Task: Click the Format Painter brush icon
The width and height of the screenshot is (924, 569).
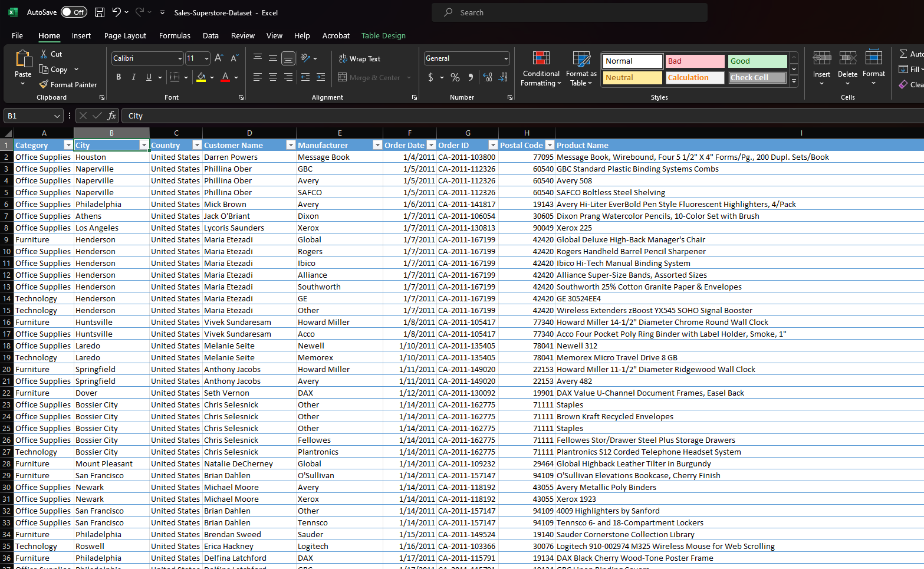Action: pos(44,84)
